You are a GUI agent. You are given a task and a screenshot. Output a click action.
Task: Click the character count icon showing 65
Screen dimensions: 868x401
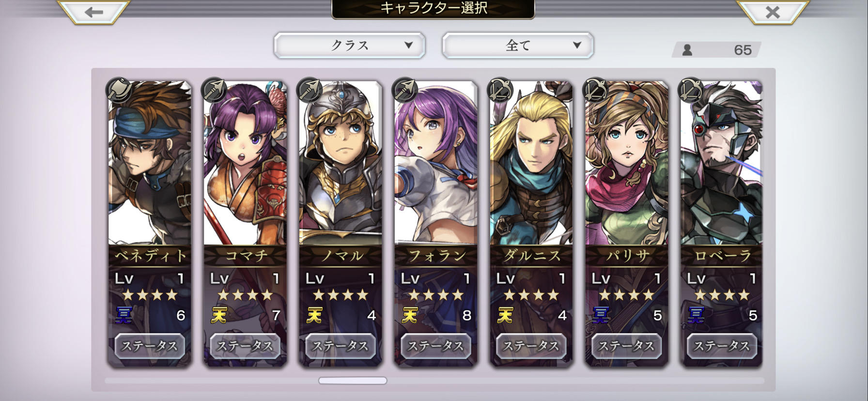pos(687,50)
